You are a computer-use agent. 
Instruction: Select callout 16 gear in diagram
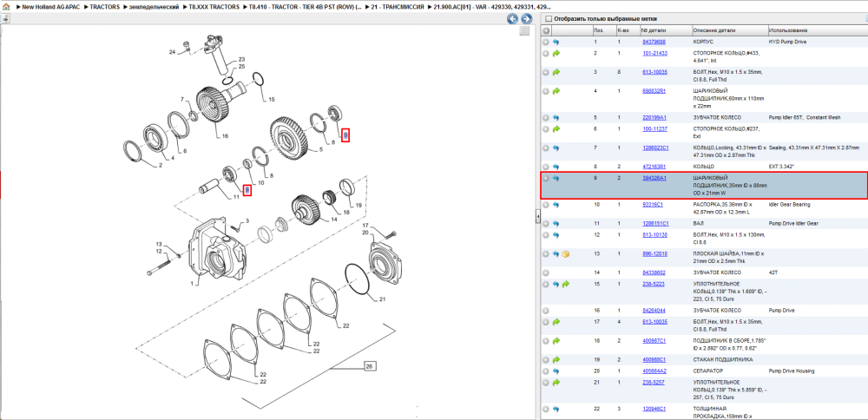pos(225,136)
